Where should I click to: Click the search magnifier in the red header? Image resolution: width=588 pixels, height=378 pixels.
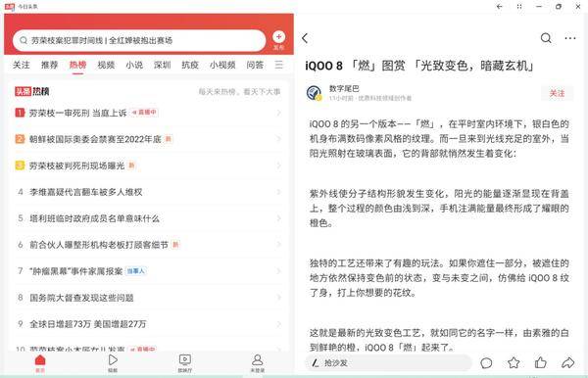[24, 40]
